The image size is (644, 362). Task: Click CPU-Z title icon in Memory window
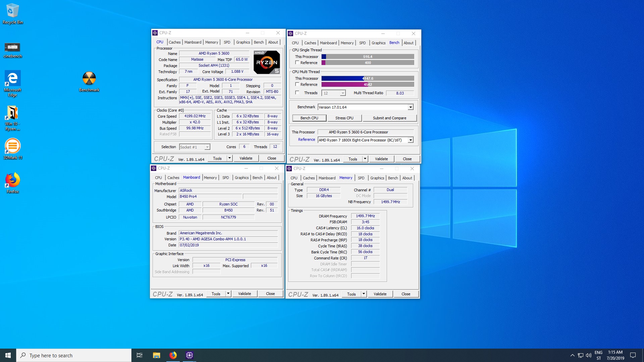coord(289,169)
